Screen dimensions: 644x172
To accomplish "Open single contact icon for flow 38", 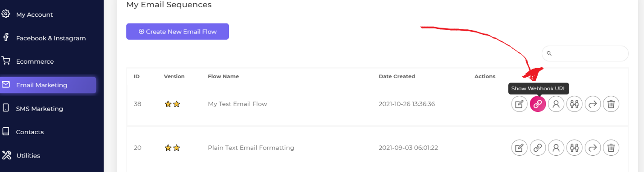I will tap(556, 104).
